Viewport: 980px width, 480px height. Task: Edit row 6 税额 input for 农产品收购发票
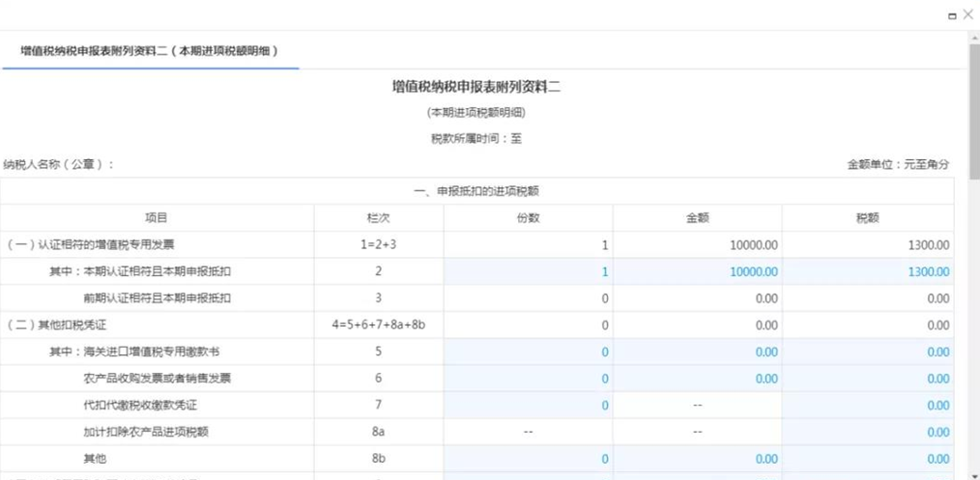pyautogui.click(x=868, y=379)
